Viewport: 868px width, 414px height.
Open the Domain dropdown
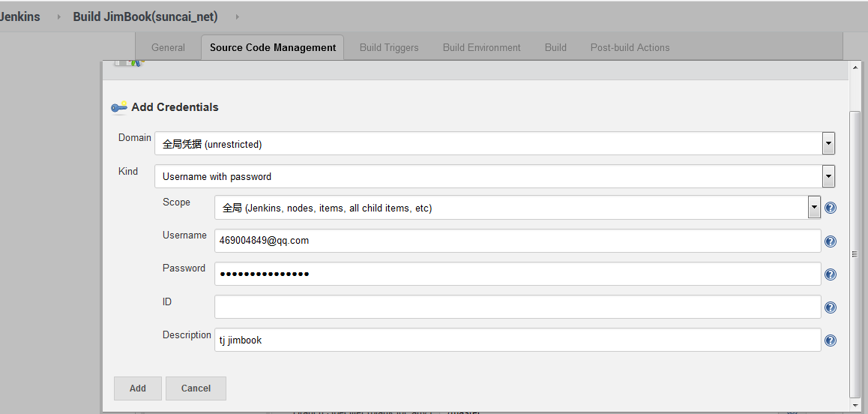click(x=494, y=143)
